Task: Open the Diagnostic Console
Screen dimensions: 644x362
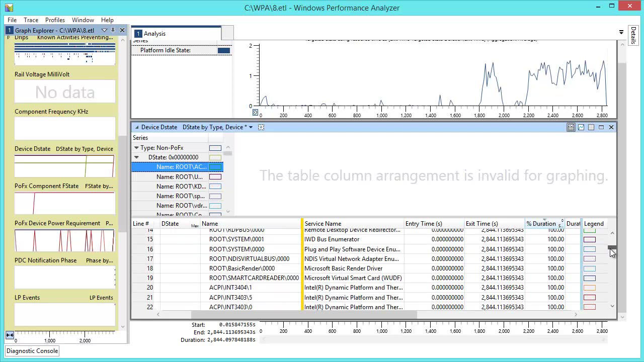Action: (32, 351)
